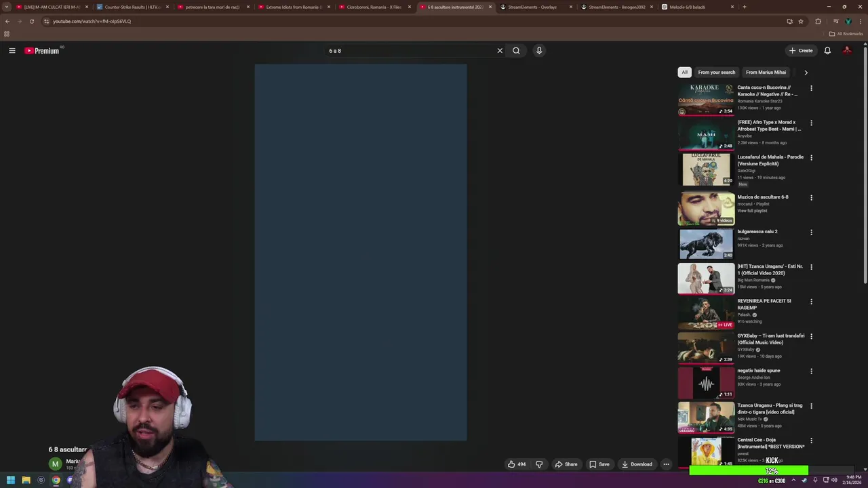Open the YouTube guide hamburger menu

click(x=12, y=51)
